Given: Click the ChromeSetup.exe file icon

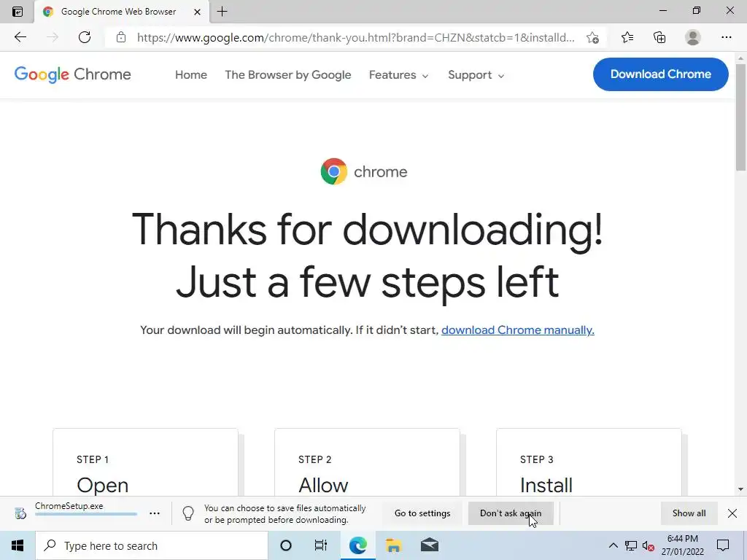Looking at the screenshot, I should [x=20, y=513].
